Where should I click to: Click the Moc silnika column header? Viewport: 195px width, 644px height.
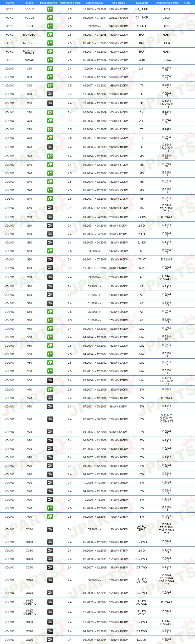click(118, 3)
